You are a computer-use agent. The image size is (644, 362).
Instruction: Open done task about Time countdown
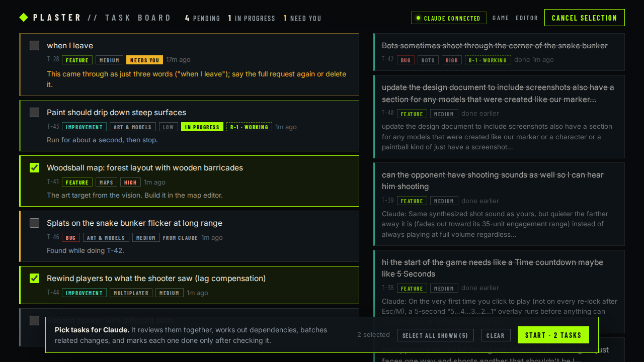pos(493,268)
